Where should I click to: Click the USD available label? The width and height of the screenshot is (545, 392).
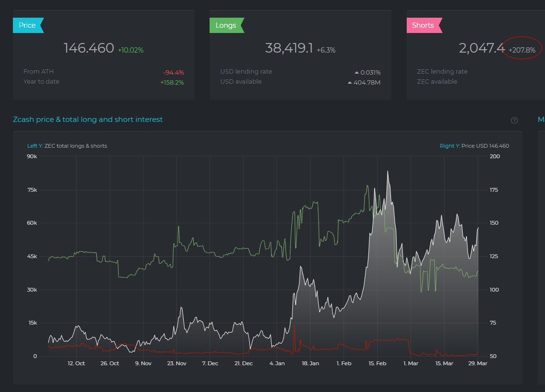(x=241, y=82)
